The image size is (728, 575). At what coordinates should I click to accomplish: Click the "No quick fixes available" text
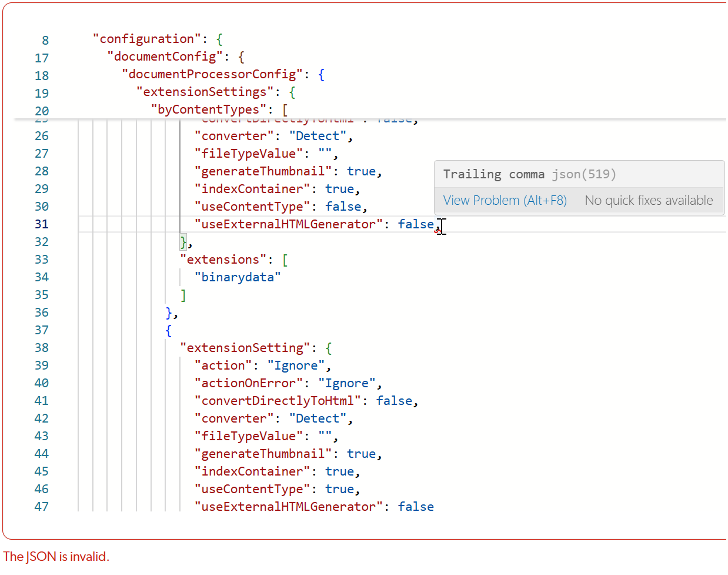649,201
